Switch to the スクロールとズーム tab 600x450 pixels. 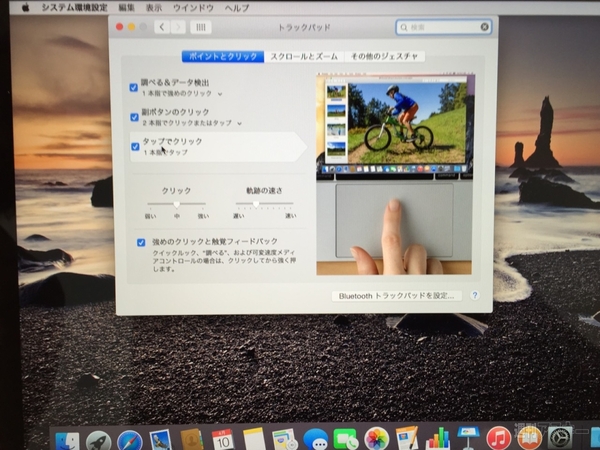[304, 57]
